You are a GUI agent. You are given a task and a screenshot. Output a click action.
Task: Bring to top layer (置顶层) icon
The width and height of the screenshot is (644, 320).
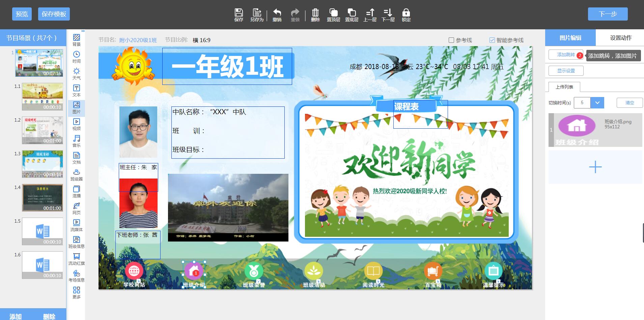[x=333, y=15]
